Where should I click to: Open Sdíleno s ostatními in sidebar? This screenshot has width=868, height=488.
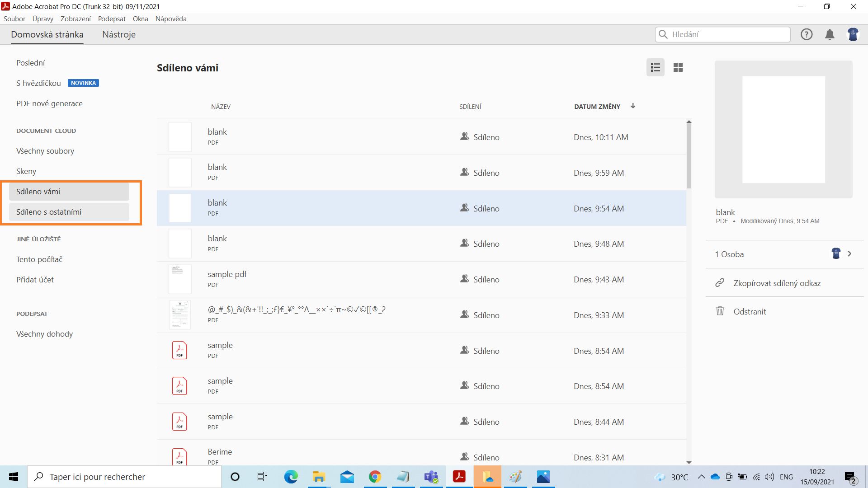pos(49,212)
